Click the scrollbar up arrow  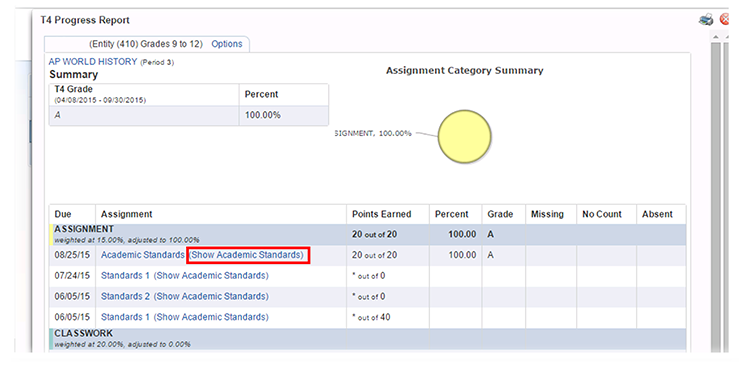click(x=715, y=37)
